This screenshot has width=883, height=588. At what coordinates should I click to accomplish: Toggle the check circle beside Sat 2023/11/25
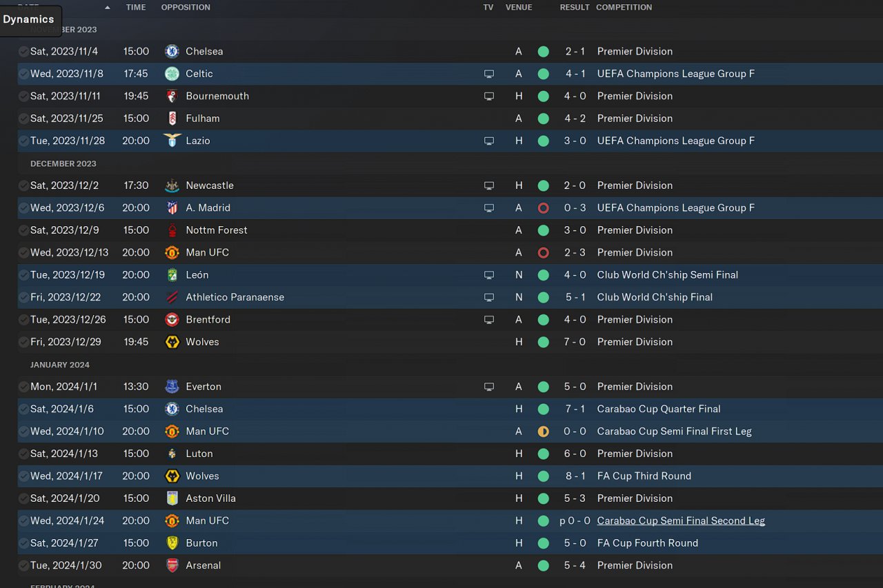[23, 119]
